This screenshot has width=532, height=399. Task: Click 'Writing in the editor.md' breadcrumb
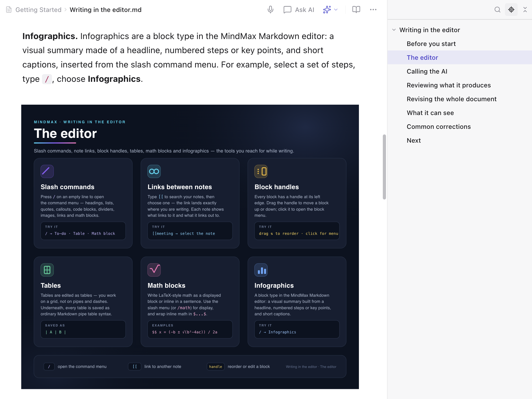coord(105,10)
